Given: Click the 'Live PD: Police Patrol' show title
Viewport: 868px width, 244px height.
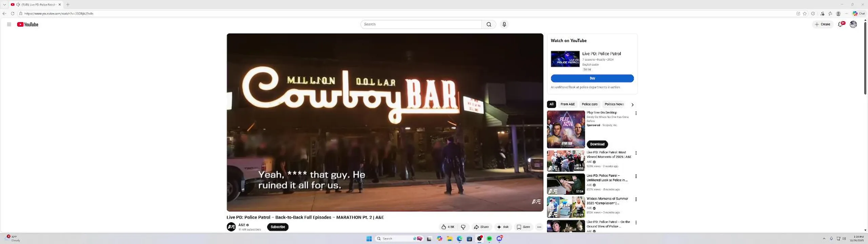Looking at the screenshot, I should 601,54.
